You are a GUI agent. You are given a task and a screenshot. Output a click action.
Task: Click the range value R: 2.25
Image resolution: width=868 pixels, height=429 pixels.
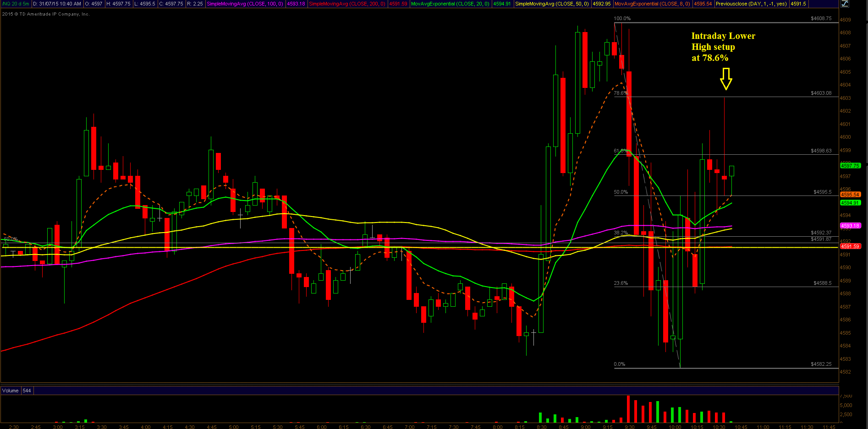[x=195, y=4]
